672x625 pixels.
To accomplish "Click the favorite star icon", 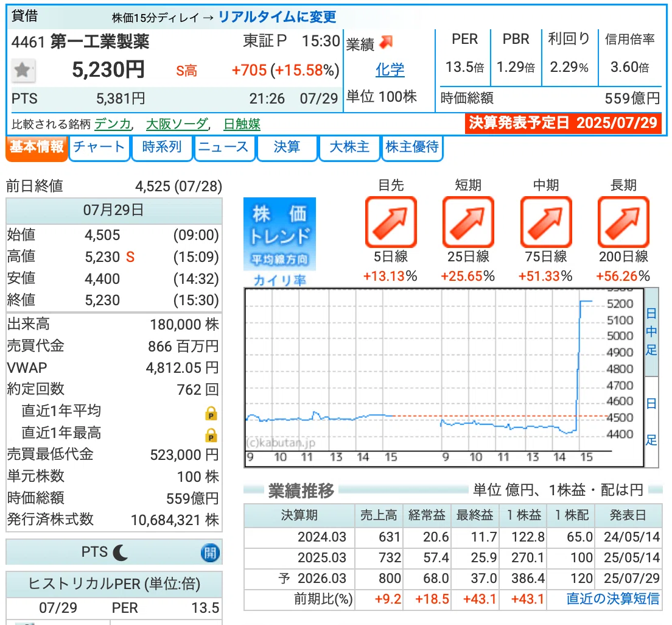I will (x=23, y=70).
